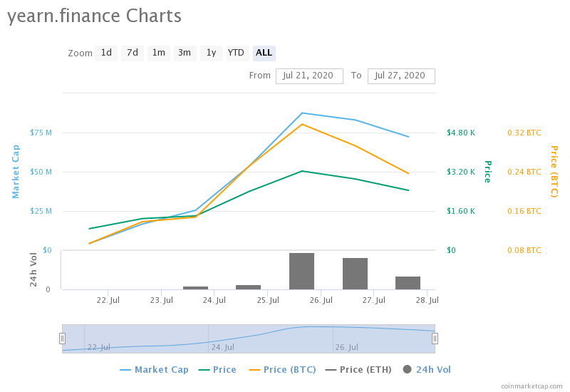Image resolution: width=570 pixels, height=392 pixels.
Task: Grab the left navigator range handle
Action: 62,339
